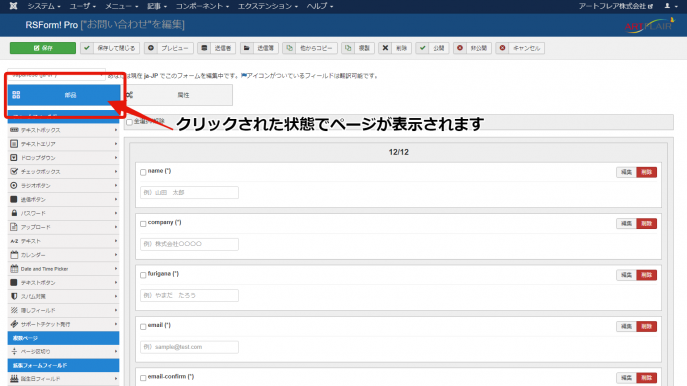Click the 複製 toolbar button
Viewport: 687px width, 386px height.
[x=358, y=48]
